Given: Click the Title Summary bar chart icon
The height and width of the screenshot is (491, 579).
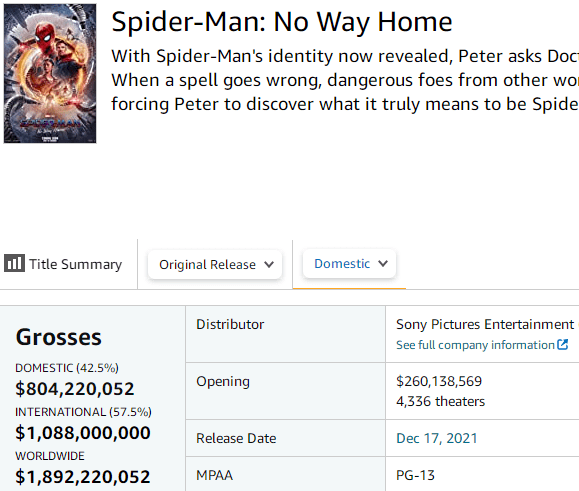Looking at the screenshot, I should click(x=14, y=263).
